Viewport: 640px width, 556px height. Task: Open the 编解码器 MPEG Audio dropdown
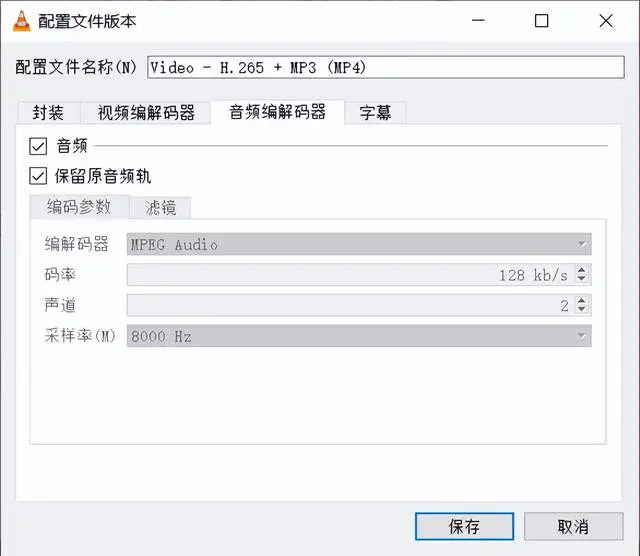point(359,244)
